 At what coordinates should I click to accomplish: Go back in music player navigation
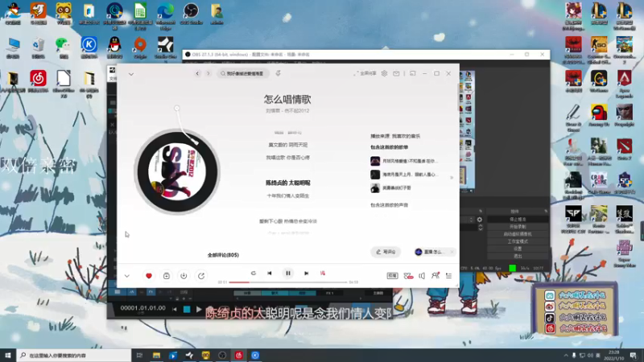(x=197, y=73)
